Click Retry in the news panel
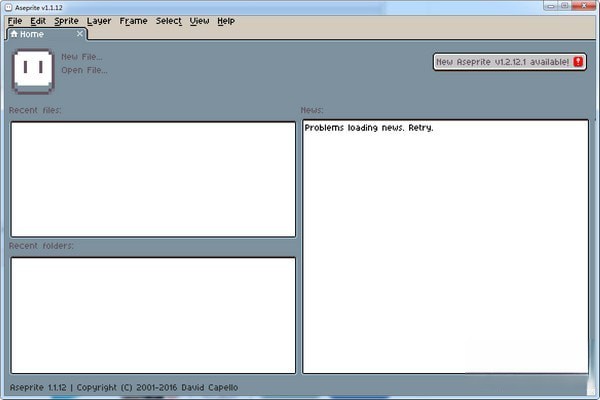Viewport: 600px width, 400px height. 421,128
